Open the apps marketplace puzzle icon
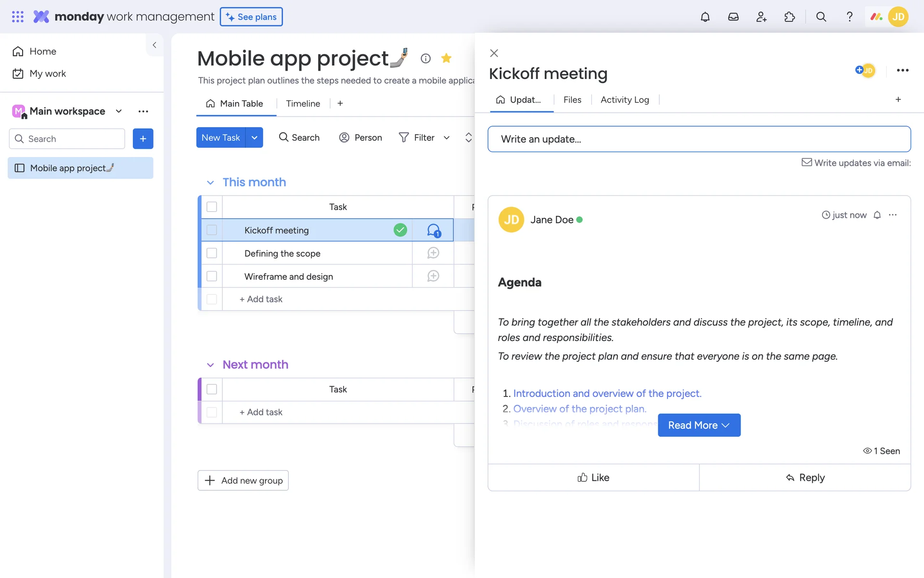Screen dimensions: 924x578 789,17
